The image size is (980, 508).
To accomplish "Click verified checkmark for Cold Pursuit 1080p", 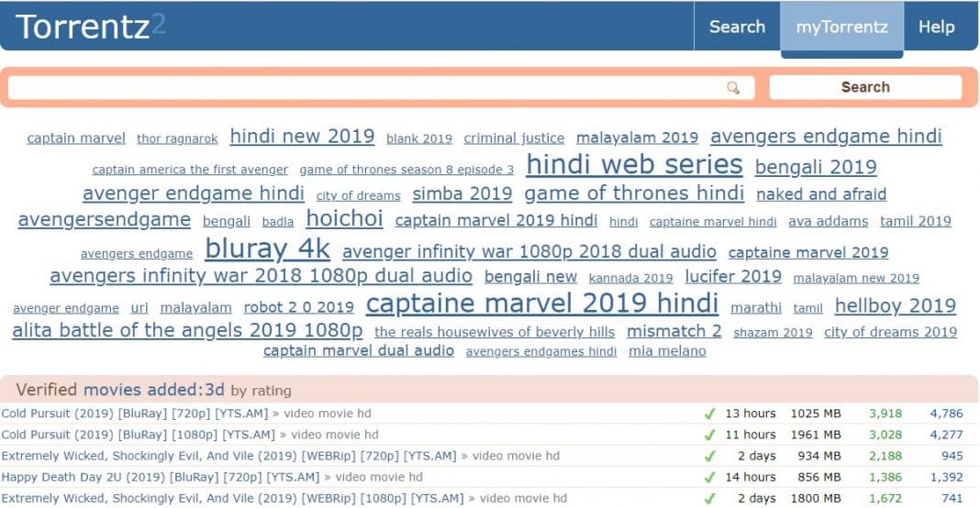I will pos(709,435).
